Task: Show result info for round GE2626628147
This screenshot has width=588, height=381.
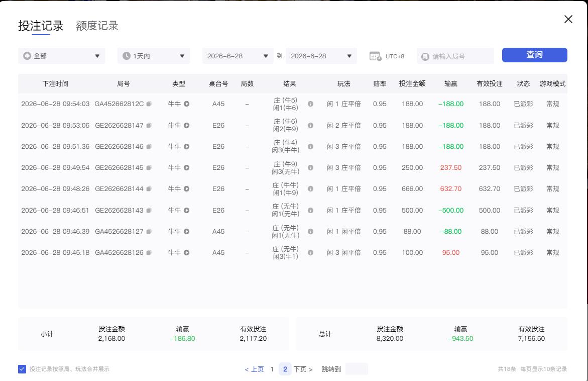Action: [310, 125]
